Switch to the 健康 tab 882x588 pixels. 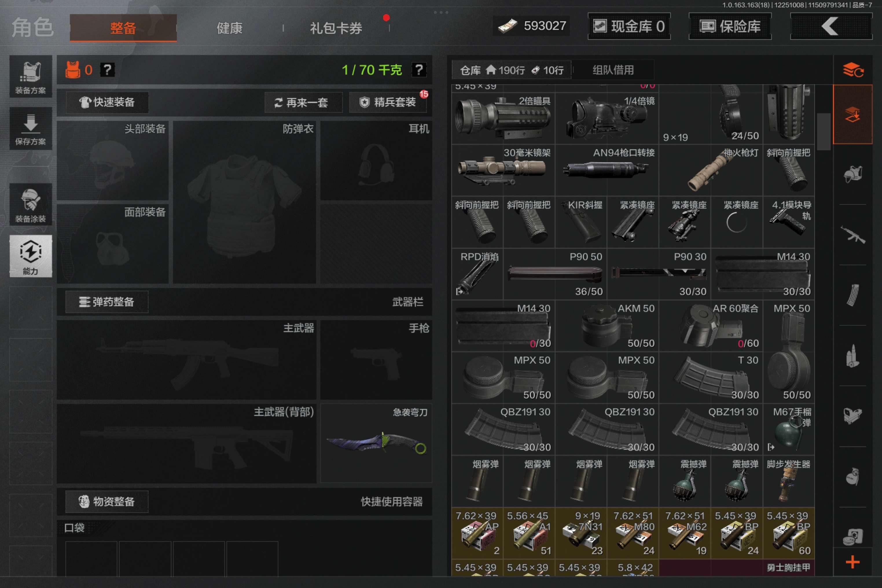click(x=229, y=28)
